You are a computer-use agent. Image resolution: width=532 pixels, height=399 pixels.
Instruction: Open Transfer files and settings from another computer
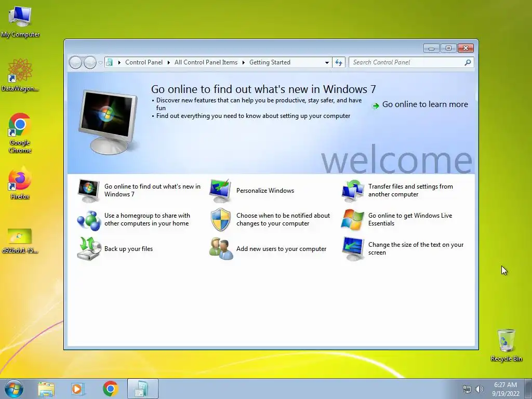[410, 190]
